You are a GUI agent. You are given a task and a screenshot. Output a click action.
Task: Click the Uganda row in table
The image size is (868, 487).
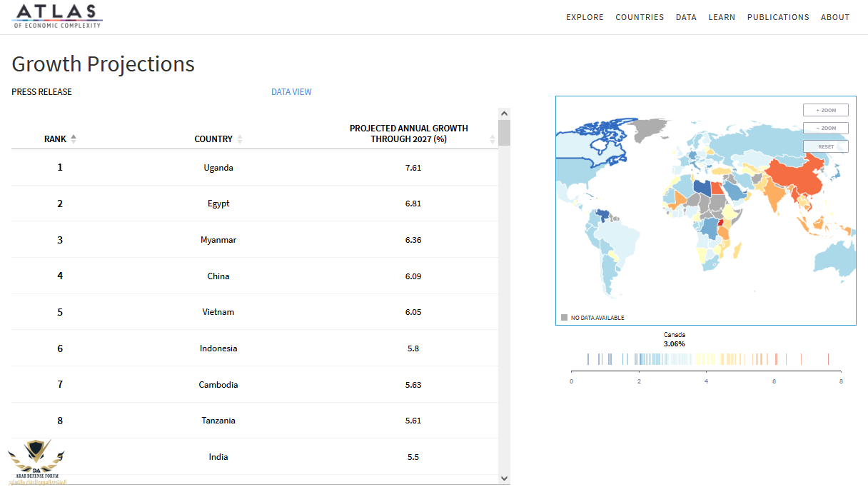[218, 168]
